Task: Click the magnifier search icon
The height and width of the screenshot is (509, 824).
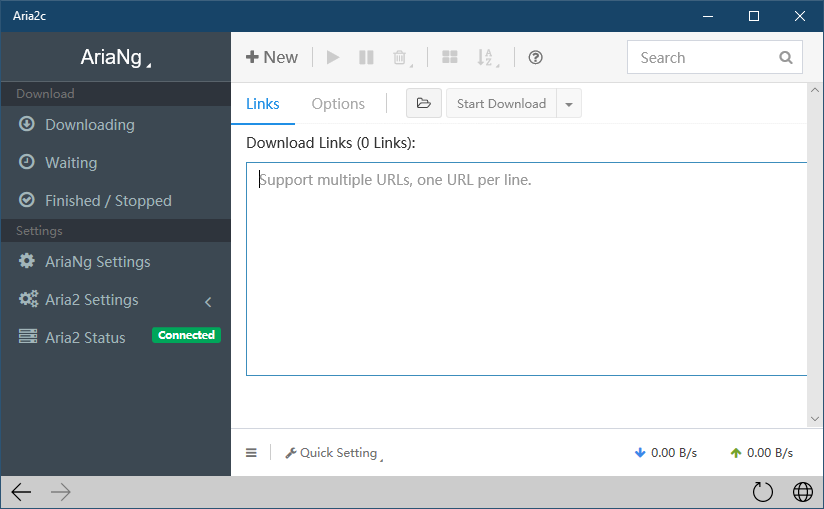Action: click(786, 57)
